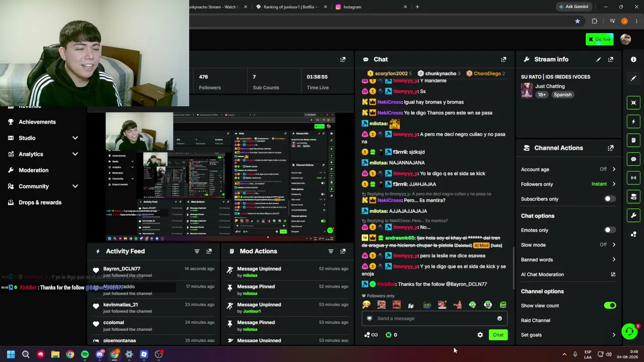Open the profile avatar menu
This screenshot has height=362, width=644.
(625, 39)
